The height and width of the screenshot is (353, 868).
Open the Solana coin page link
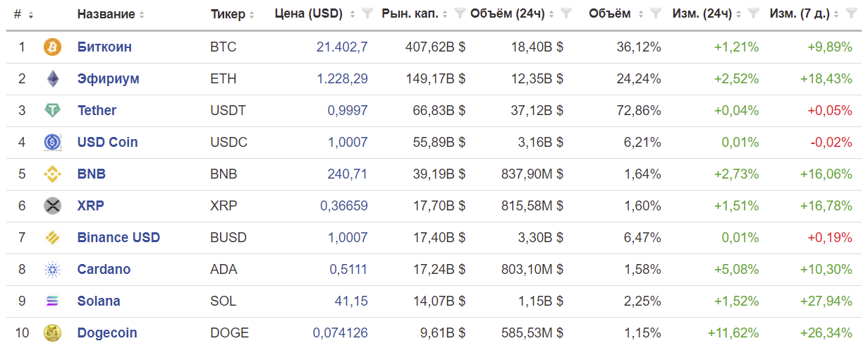coord(99,301)
